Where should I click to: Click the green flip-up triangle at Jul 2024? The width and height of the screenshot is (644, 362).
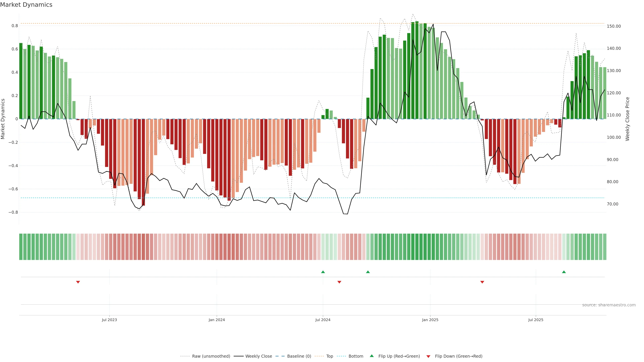[x=323, y=272]
